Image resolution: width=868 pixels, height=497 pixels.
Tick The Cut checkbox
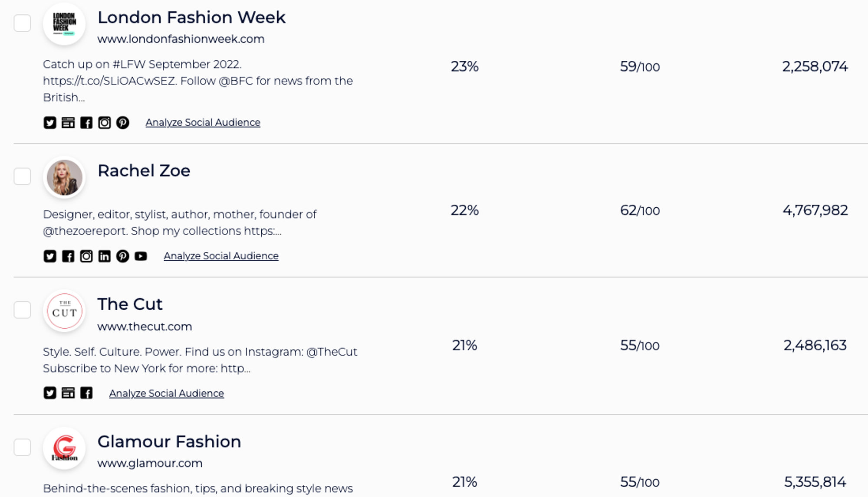click(22, 310)
